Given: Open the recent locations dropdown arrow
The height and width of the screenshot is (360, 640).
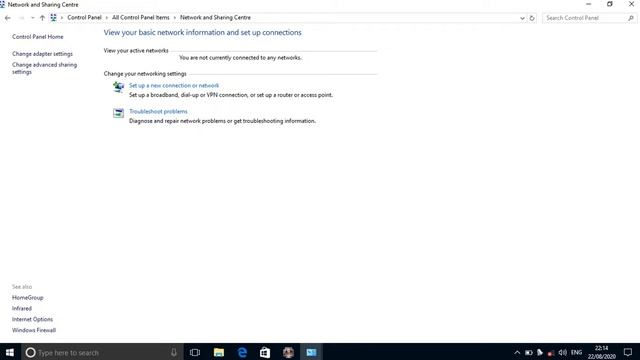Looking at the screenshot, I should [x=33, y=18].
